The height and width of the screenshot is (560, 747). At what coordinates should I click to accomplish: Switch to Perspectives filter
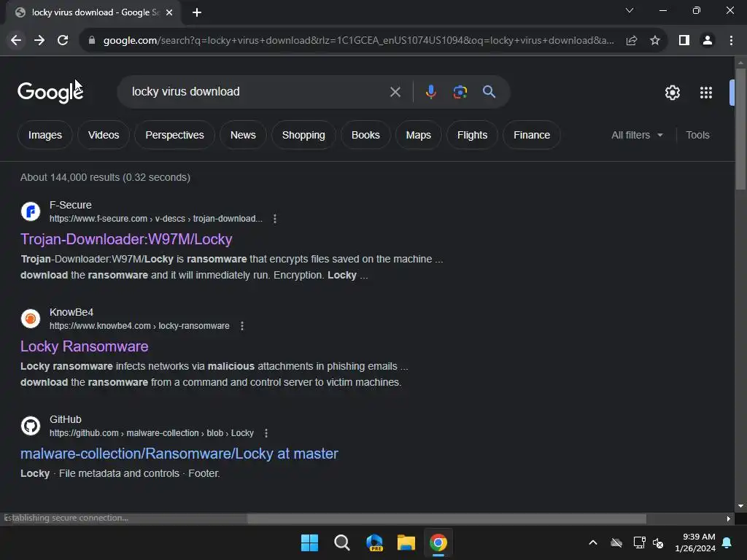174,135
